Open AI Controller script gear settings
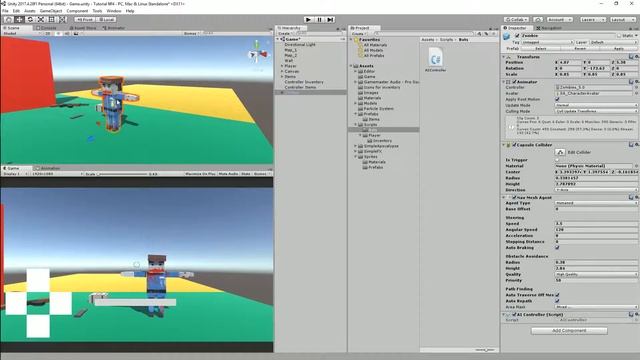640x360 pixels. click(637, 314)
